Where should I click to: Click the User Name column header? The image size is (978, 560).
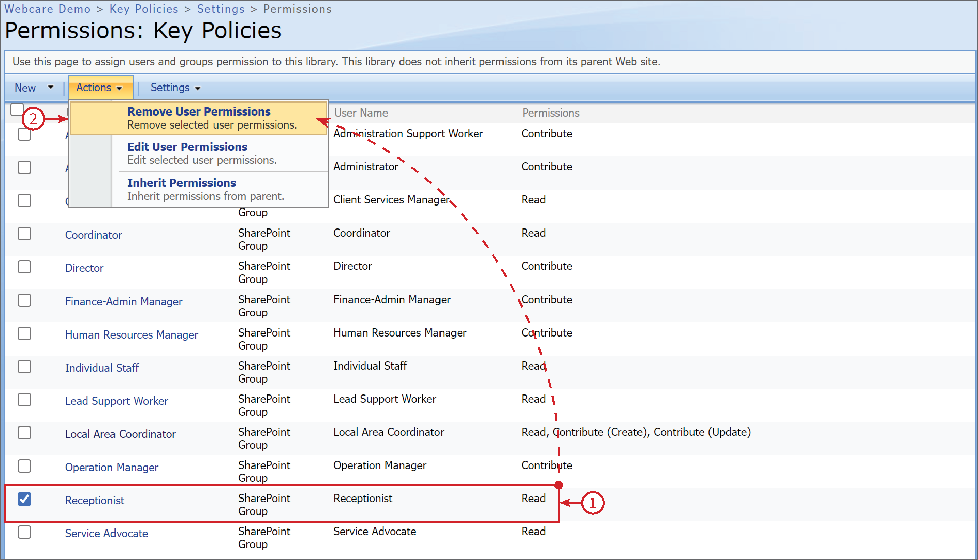[361, 113]
